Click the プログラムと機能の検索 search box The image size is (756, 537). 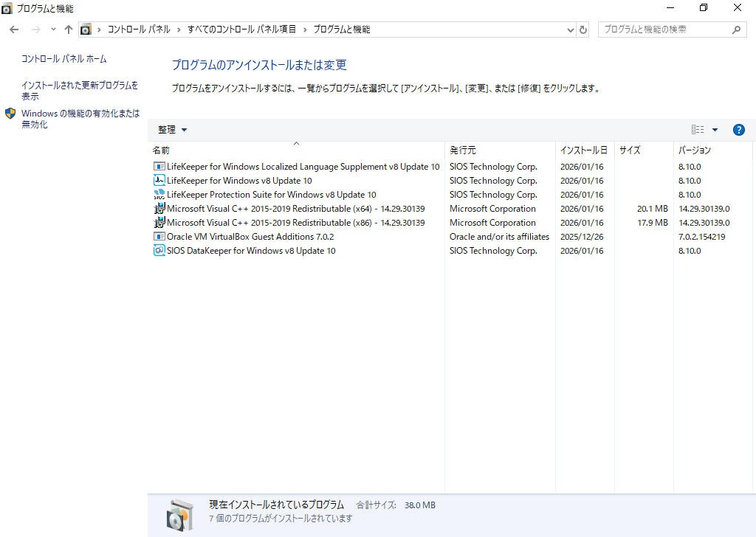coord(664,30)
